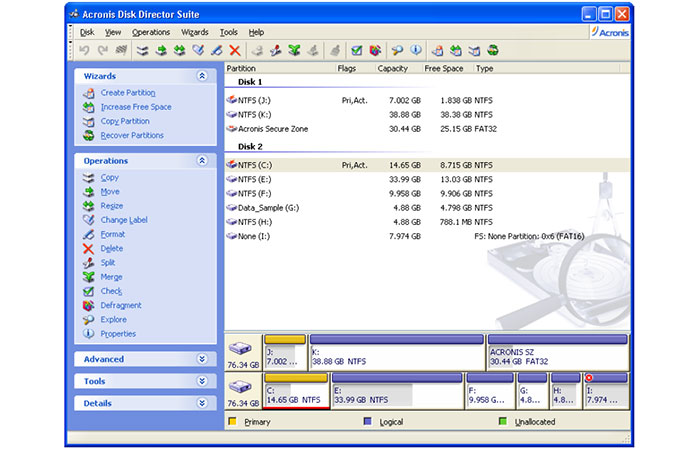The width and height of the screenshot is (700, 450).
Task: Collapse the Wizards panel
Action: (x=202, y=76)
